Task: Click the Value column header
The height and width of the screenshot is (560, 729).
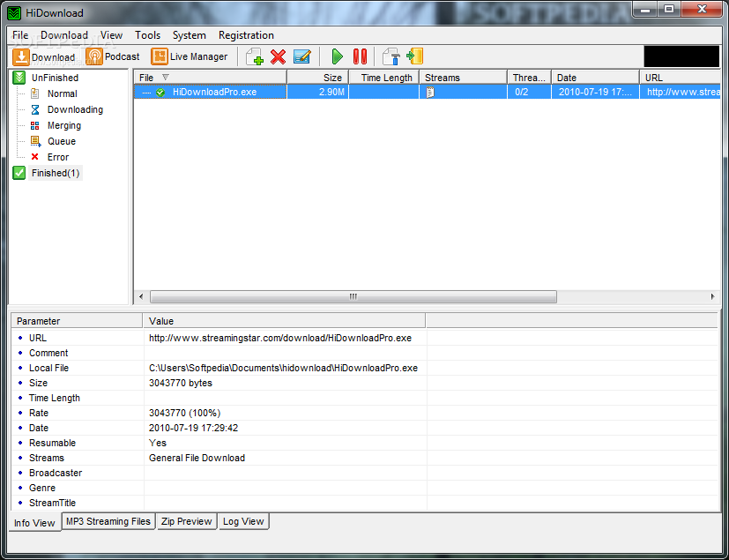Action: click(x=285, y=321)
